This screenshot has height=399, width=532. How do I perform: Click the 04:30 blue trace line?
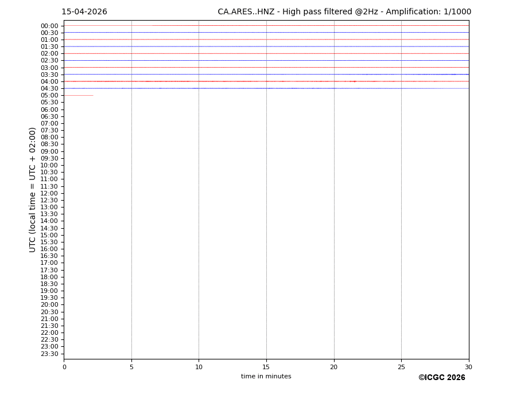pos(266,88)
